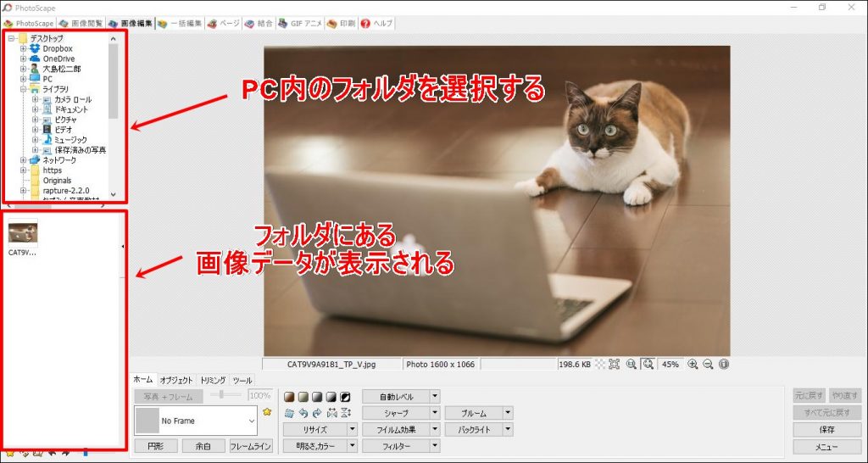Zoom out with the minus magnifier icon
The image size is (868, 463).
click(708, 364)
